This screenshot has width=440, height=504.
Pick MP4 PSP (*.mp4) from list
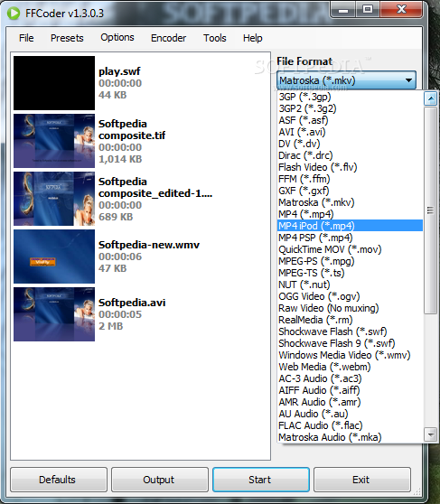click(350, 238)
